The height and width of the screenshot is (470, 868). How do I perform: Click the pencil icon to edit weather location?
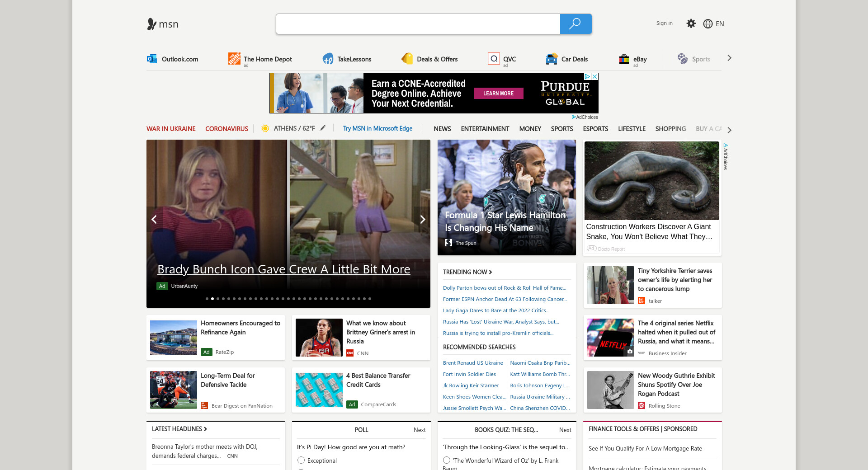323,128
